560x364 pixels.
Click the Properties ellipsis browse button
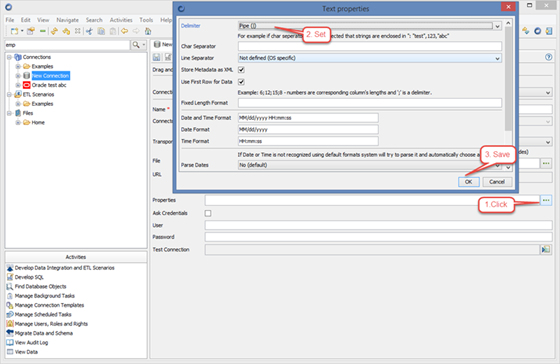546,200
